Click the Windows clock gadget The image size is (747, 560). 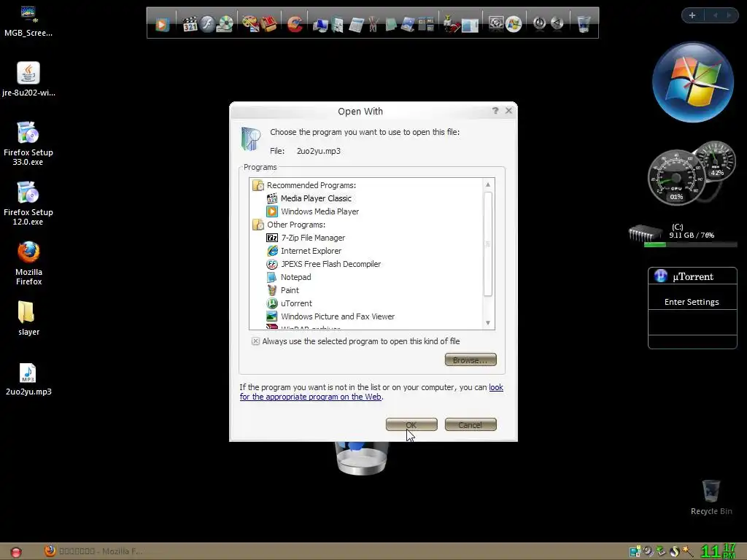click(693, 82)
